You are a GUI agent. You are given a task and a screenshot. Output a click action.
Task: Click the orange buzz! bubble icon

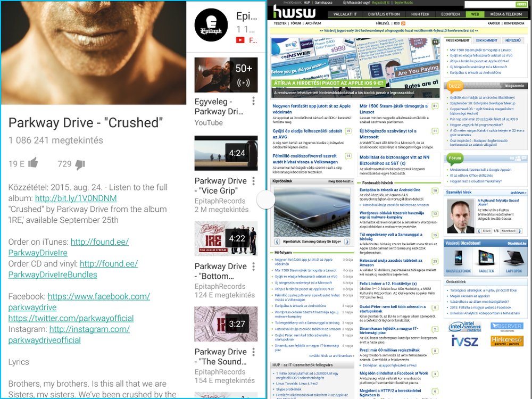click(x=455, y=86)
